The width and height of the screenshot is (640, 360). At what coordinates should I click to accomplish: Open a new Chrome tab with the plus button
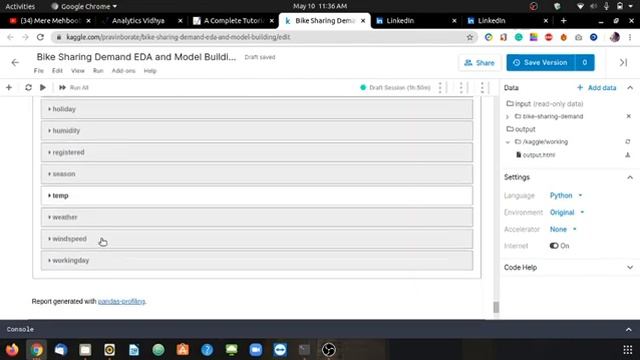pos(564,21)
